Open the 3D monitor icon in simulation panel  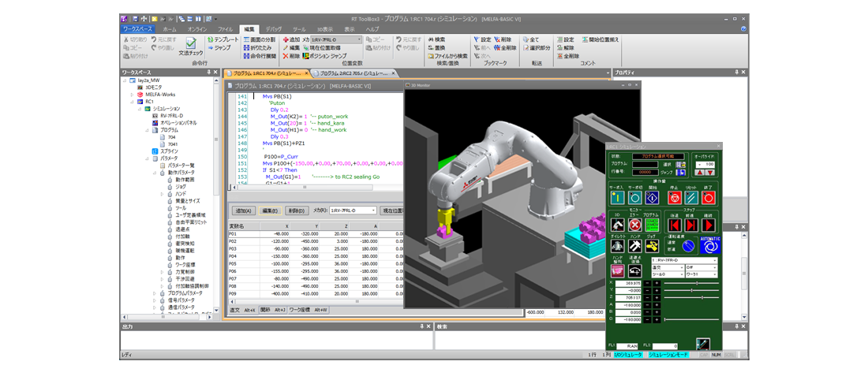click(x=616, y=225)
